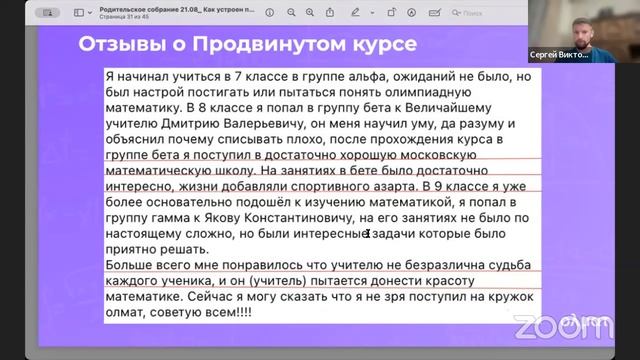Viewport: 640px width, 360px height.
Task: Click the line 'Больше всего мне понравилось'
Action: coord(204,265)
